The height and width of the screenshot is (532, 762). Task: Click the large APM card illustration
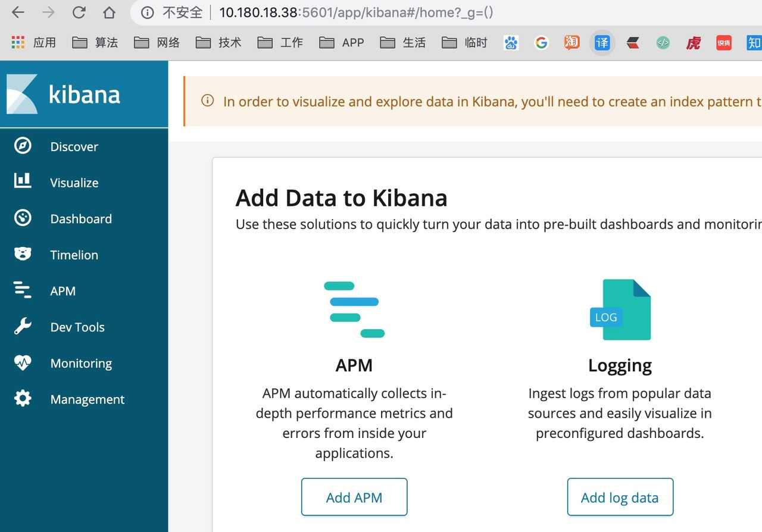[x=354, y=309]
